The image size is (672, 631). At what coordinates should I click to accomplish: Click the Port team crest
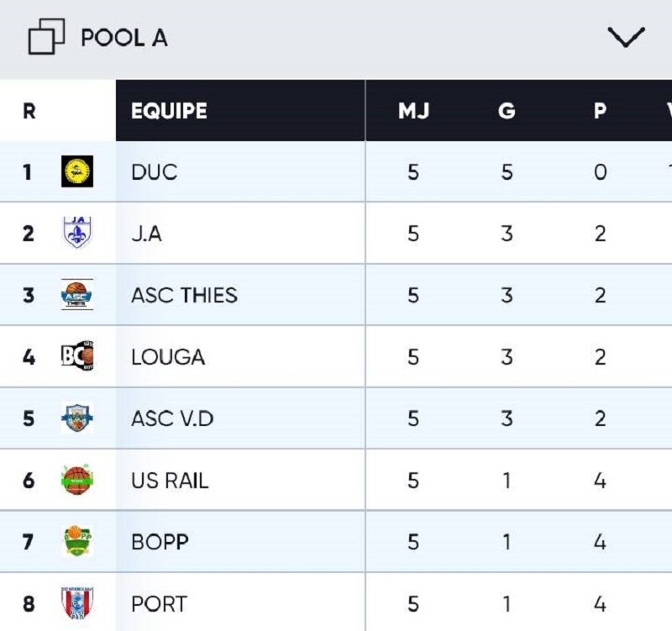[x=77, y=603]
